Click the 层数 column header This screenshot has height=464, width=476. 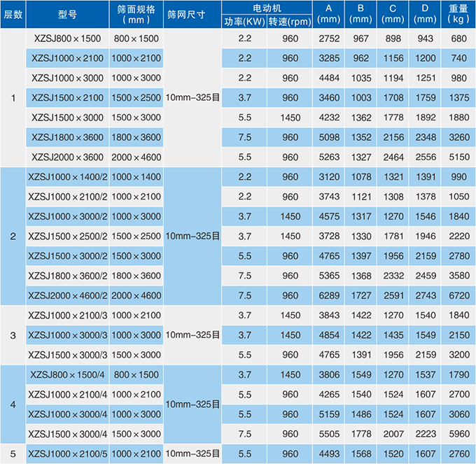click(13, 15)
